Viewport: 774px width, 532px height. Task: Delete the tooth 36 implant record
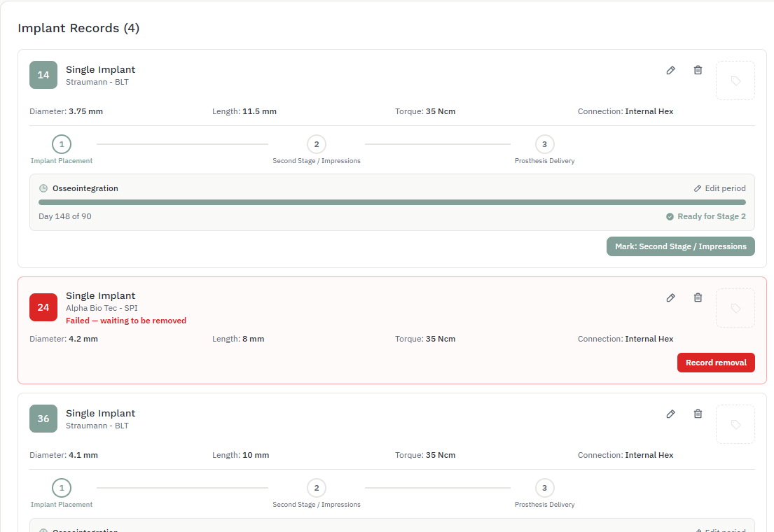[x=698, y=414]
